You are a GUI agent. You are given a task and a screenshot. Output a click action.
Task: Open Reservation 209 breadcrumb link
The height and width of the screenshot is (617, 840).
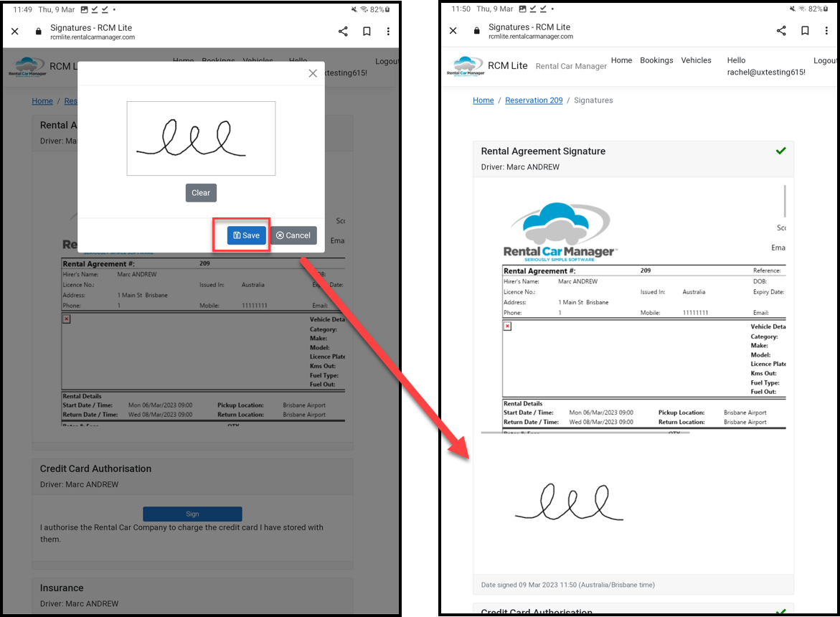tap(534, 100)
